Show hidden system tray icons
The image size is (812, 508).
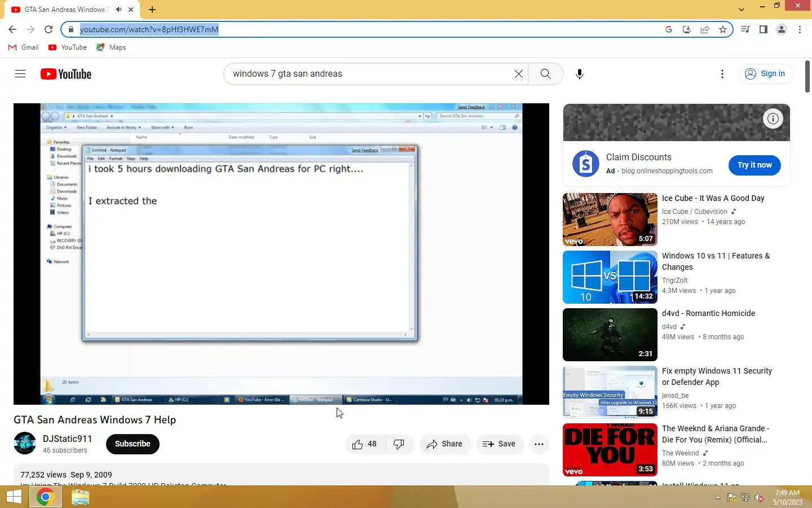pos(718,498)
